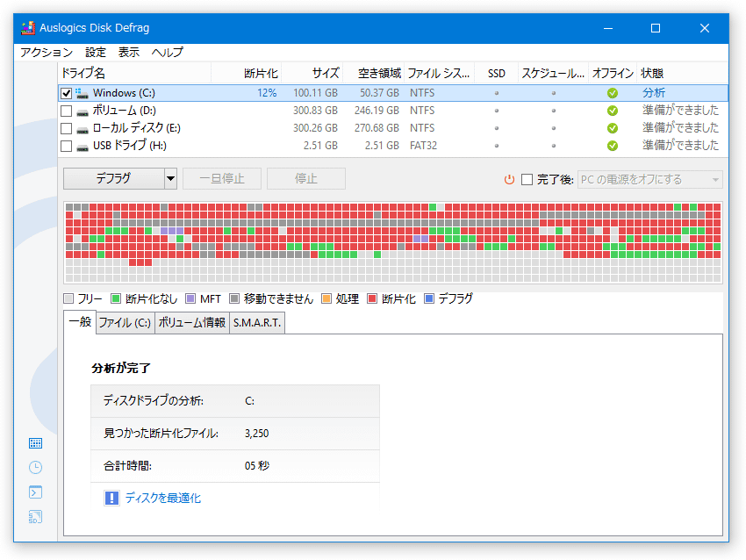Check the USB ドライブ (H:) drive checkbox

pos(67,146)
